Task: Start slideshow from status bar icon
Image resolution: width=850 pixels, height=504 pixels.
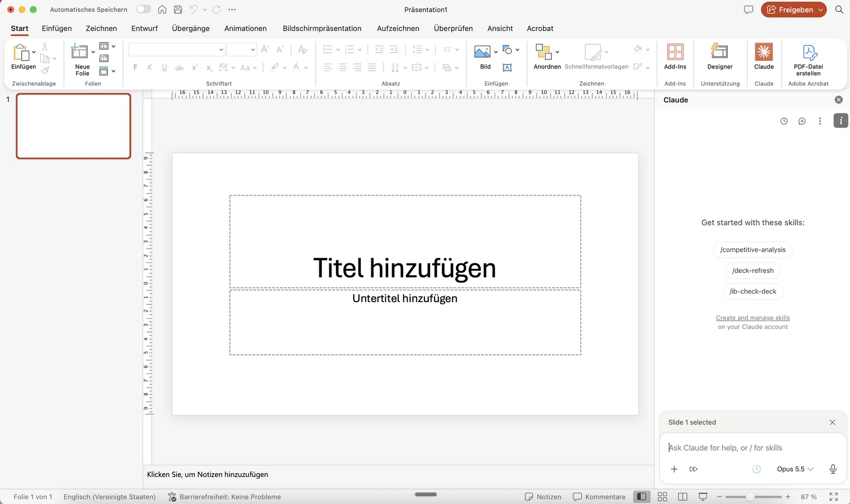Action: tap(703, 497)
